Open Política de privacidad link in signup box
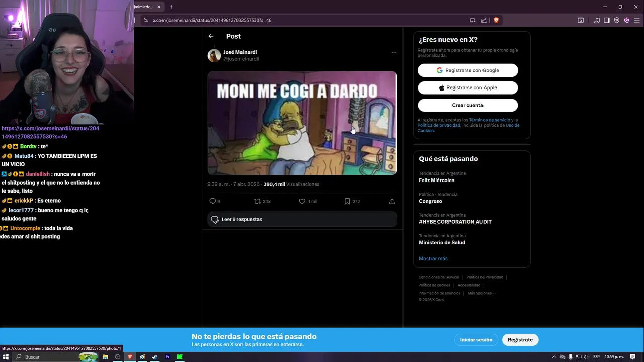 point(439,125)
